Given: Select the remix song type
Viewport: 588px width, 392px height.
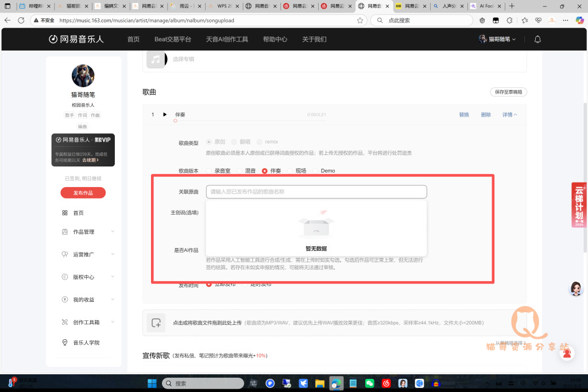Looking at the screenshot, I should 259,142.
